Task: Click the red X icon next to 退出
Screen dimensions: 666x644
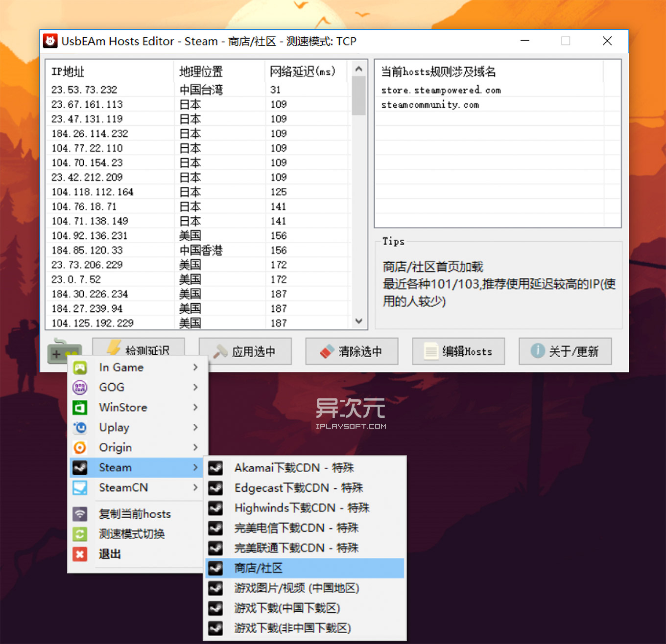Action: (x=80, y=554)
